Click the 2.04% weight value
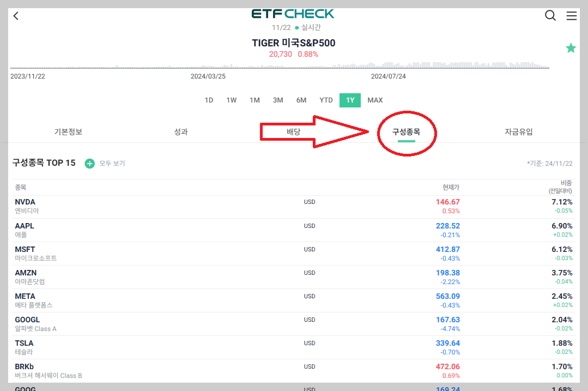The image size is (588, 391). tap(562, 320)
